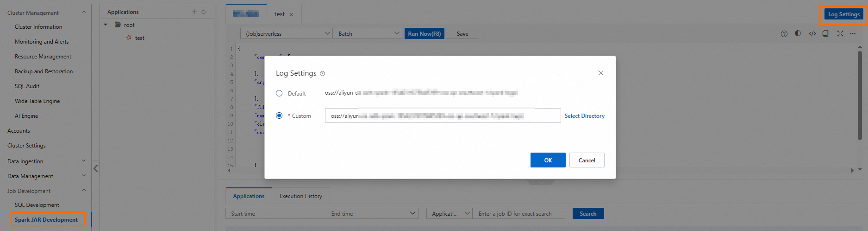Cancel the Log Settings dialog
The image size is (868, 231).
(587, 160)
